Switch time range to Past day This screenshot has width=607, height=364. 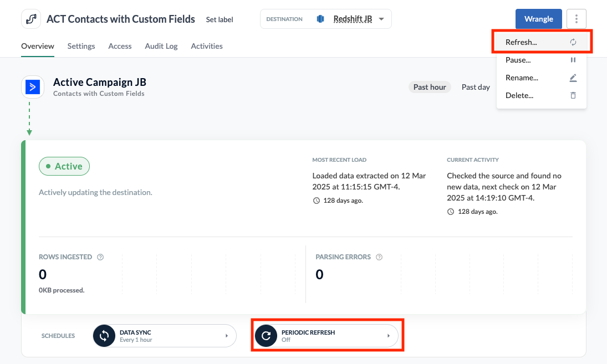point(476,87)
